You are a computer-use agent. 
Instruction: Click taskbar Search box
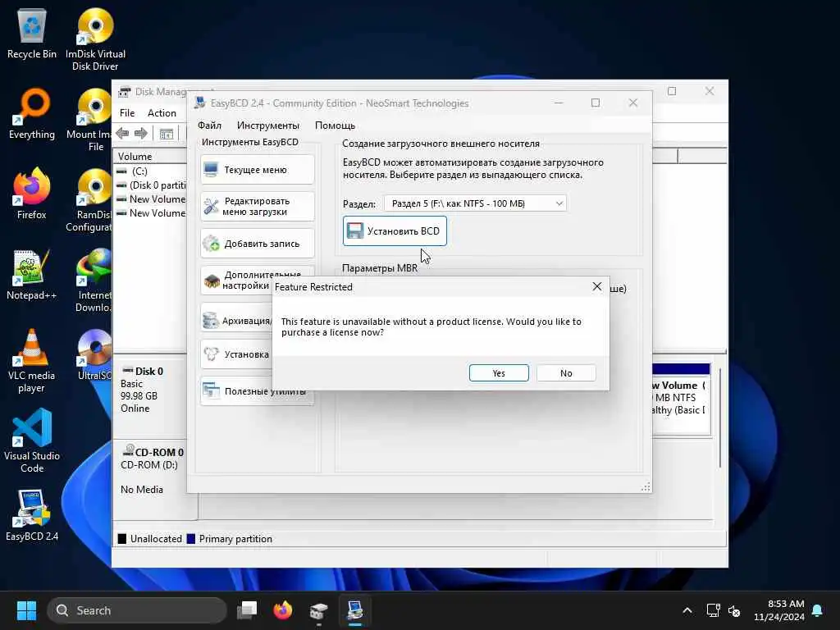click(137, 610)
